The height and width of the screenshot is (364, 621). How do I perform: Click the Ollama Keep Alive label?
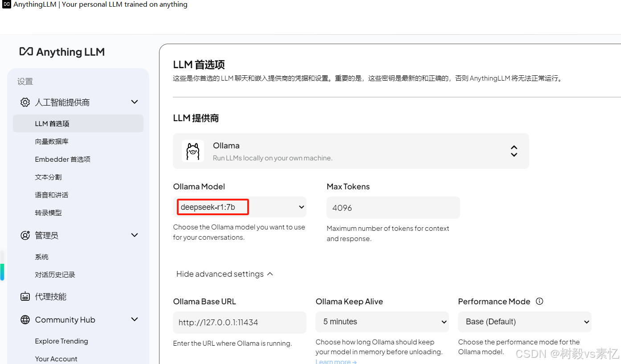point(349,302)
